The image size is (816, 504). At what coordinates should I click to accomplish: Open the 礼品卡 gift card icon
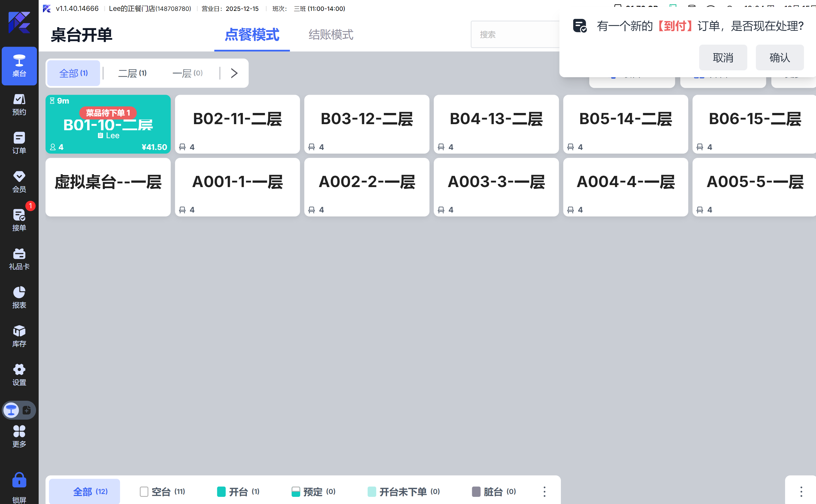point(19,259)
